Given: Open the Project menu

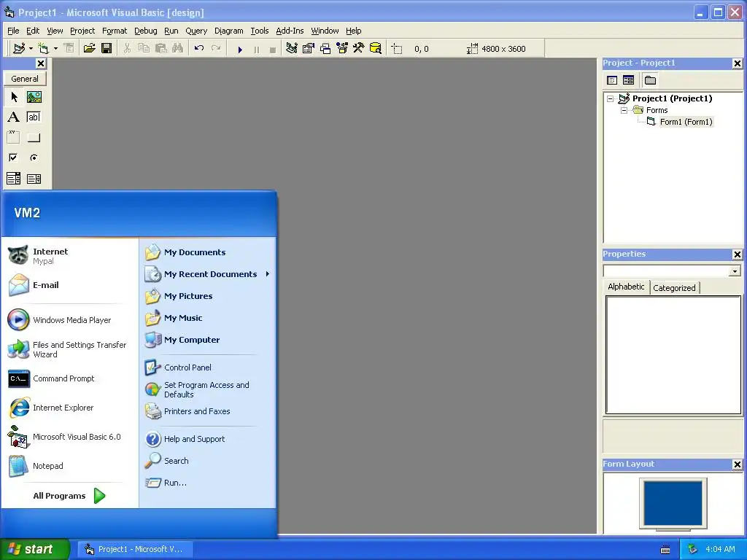Looking at the screenshot, I should point(82,31).
